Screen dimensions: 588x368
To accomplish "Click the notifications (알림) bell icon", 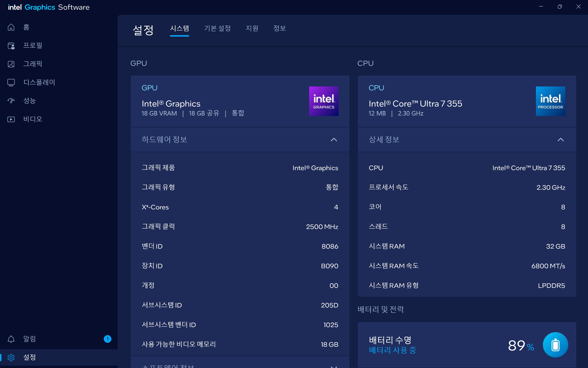I will [11, 339].
